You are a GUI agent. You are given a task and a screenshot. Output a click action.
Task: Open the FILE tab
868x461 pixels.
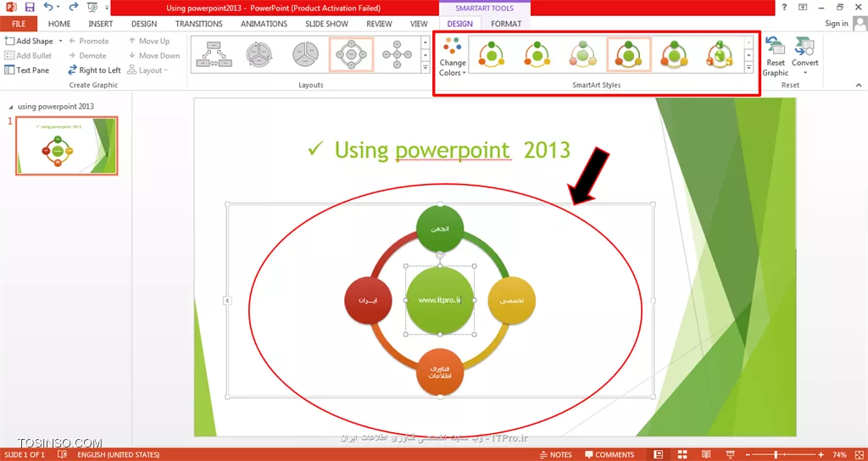[19, 24]
